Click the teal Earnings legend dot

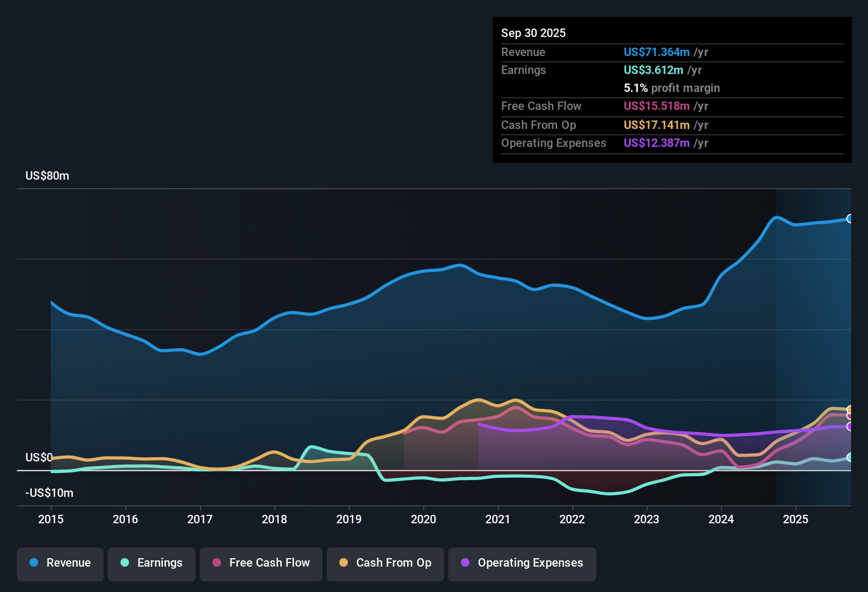[x=125, y=563]
